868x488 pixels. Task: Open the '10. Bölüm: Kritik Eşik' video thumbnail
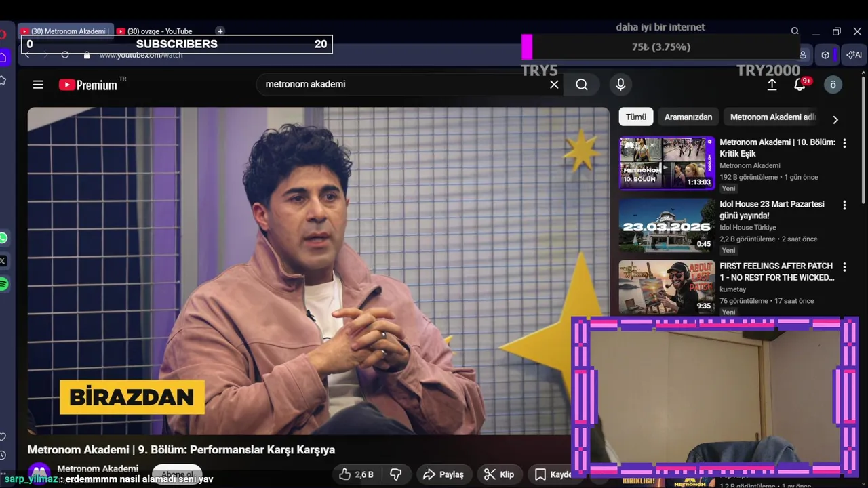tap(667, 163)
